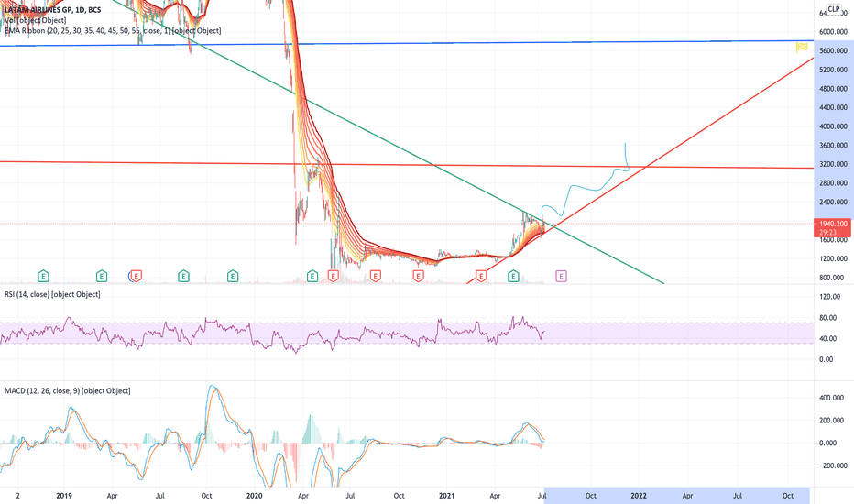Select the green earnings marker near March 2019

[x=102, y=276]
